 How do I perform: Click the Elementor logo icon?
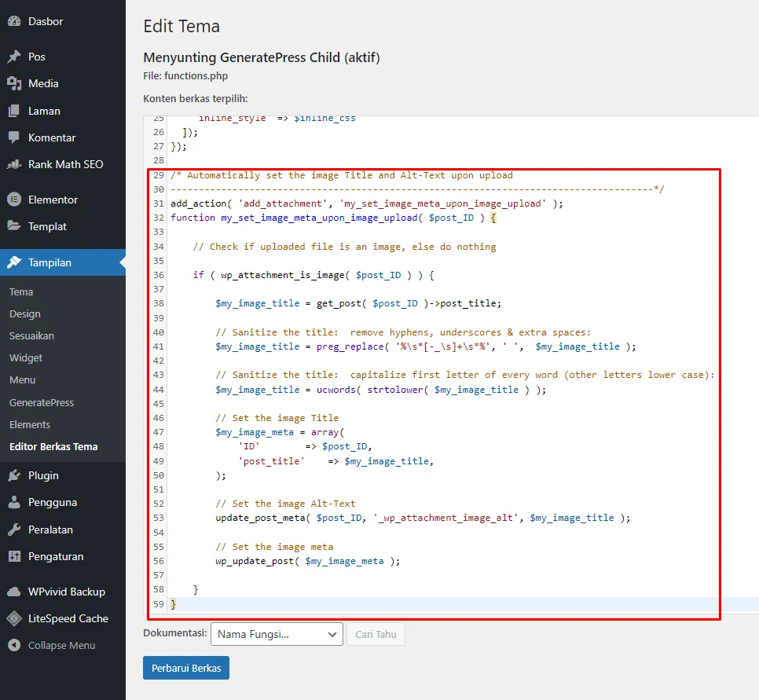[x=14, y=200]
